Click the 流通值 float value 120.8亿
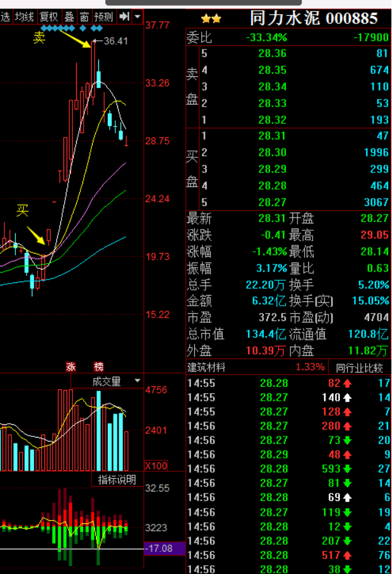This screenshot has height=574, width=392. [x=368, y=334]
